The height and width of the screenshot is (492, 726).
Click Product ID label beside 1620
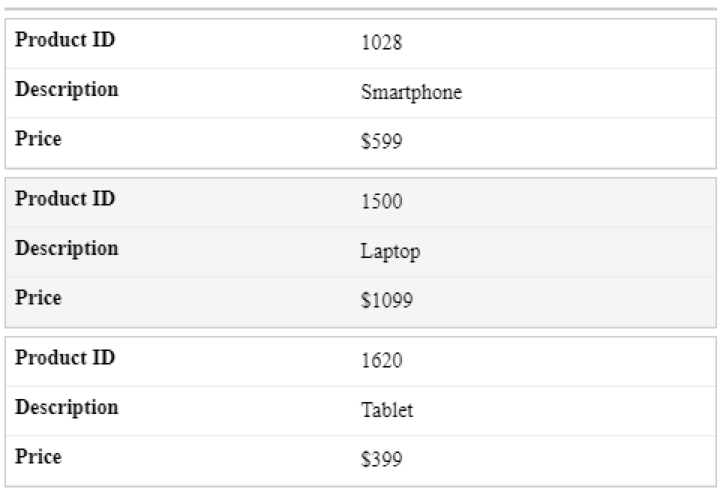coord(65,358)
